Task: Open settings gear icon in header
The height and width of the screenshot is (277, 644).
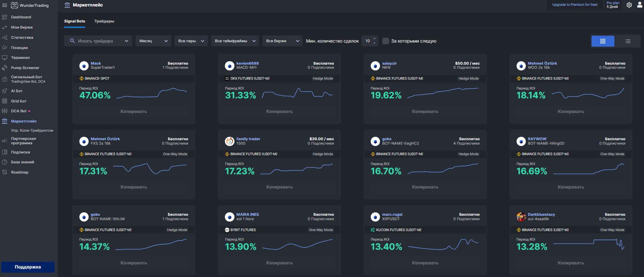Action: pyautogui.click(x=629, y=5)
